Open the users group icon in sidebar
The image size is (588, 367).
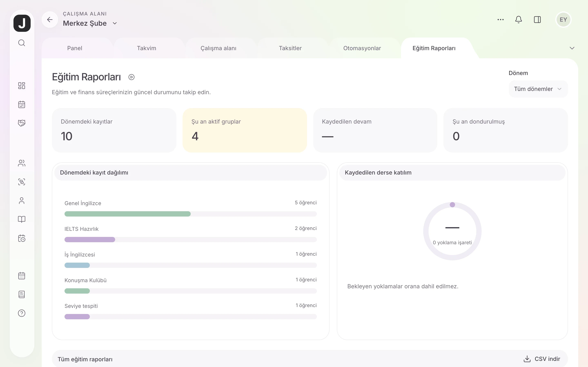[22, 163]
